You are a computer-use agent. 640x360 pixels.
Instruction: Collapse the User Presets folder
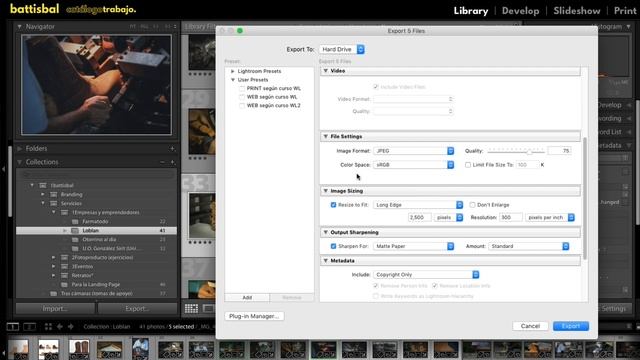[x=233, y=80]
